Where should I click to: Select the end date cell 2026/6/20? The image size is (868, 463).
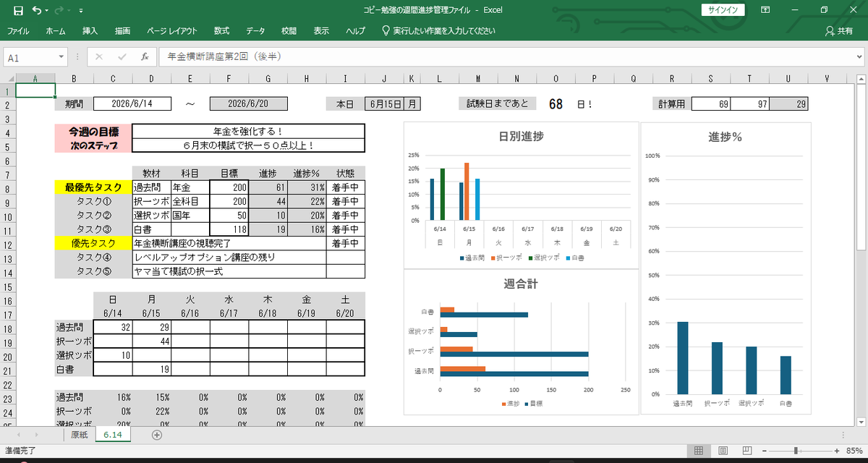[x=248, y=103]
